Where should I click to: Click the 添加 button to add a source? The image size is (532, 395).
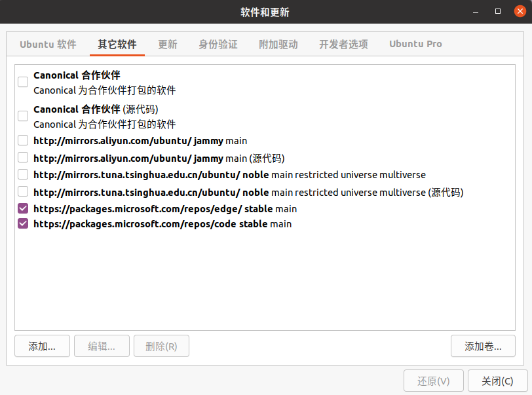(42, 346)
